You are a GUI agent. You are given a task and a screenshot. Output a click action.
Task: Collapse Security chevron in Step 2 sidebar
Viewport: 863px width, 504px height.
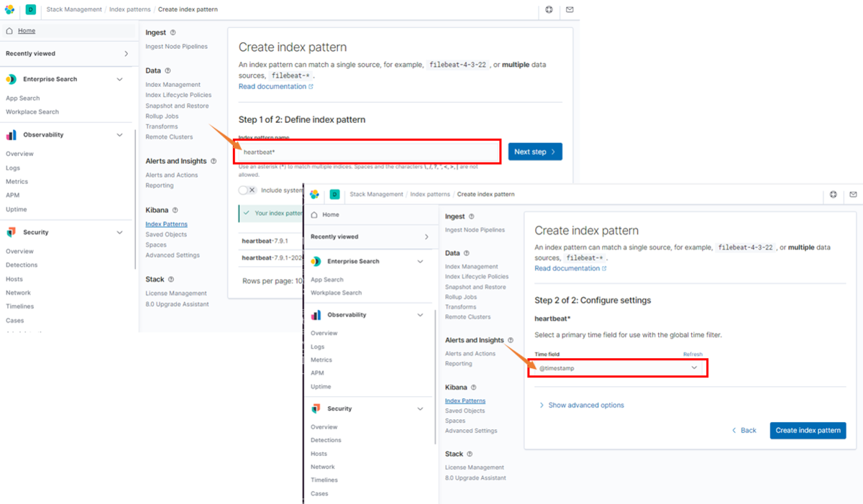point(420,408)
